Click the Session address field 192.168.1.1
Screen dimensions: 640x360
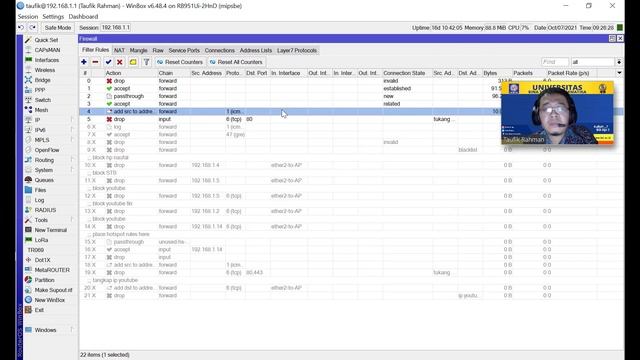[116, 27]
